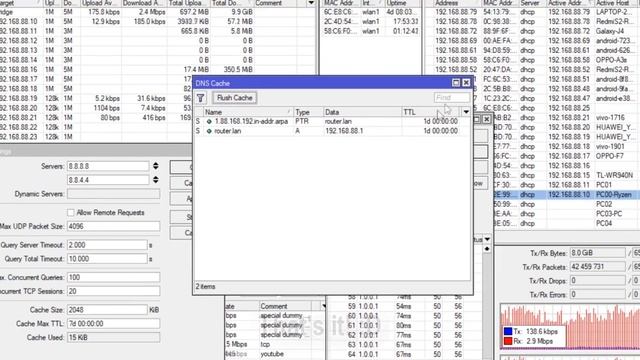Select the youtube comment row
This screenshot has height=360, width=640.
[x=275, y=354]
